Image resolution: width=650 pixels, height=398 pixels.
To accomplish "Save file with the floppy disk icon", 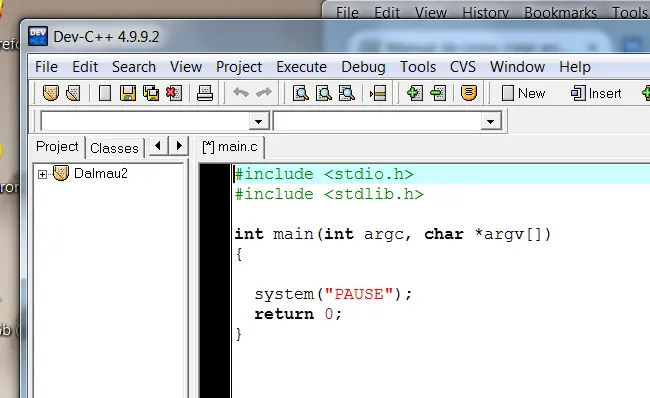I will [128, 93].
